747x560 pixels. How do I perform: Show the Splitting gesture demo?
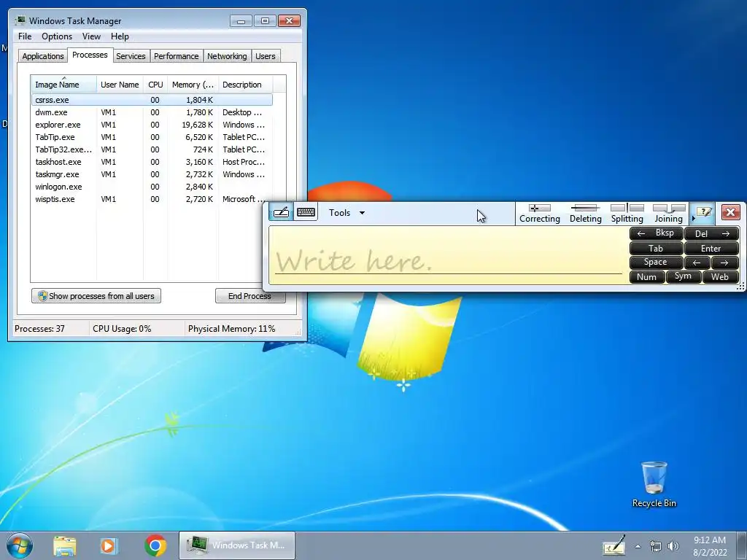click(627, 214)
